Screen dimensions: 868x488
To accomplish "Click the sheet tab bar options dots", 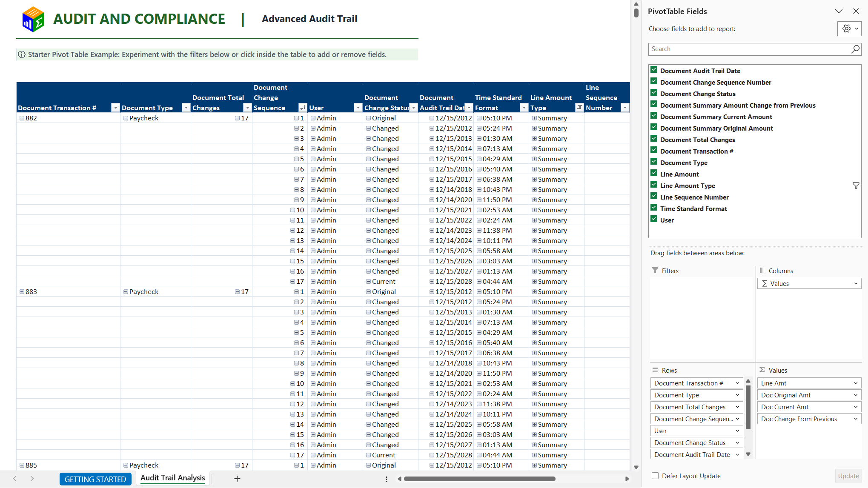I will coord(387,479).
